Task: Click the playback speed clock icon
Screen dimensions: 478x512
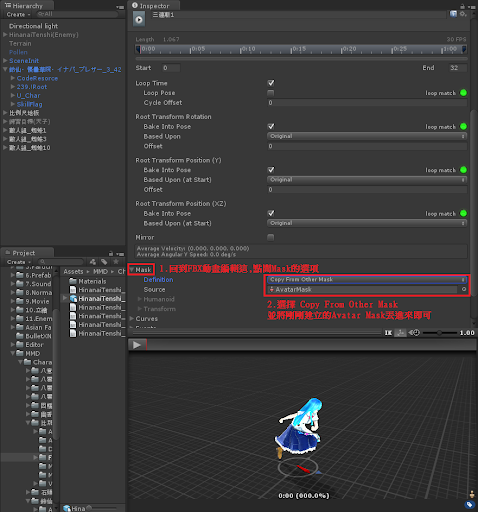Action: pos(415,333)
